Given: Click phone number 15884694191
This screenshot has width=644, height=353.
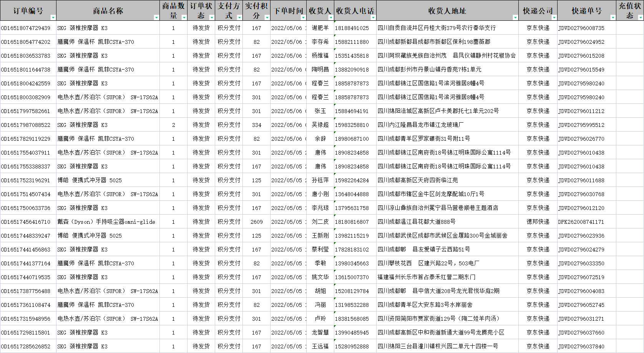Looking at the screenshot, I should point(355,111).
